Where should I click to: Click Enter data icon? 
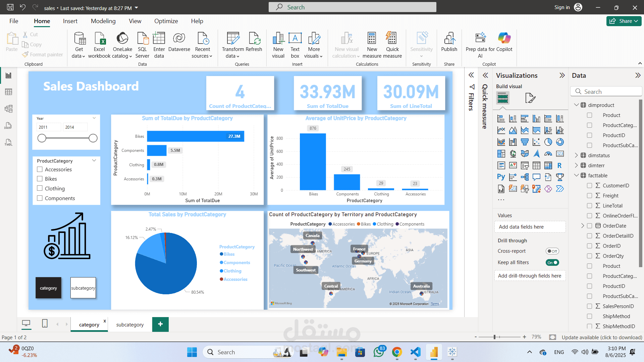(159, 45)
